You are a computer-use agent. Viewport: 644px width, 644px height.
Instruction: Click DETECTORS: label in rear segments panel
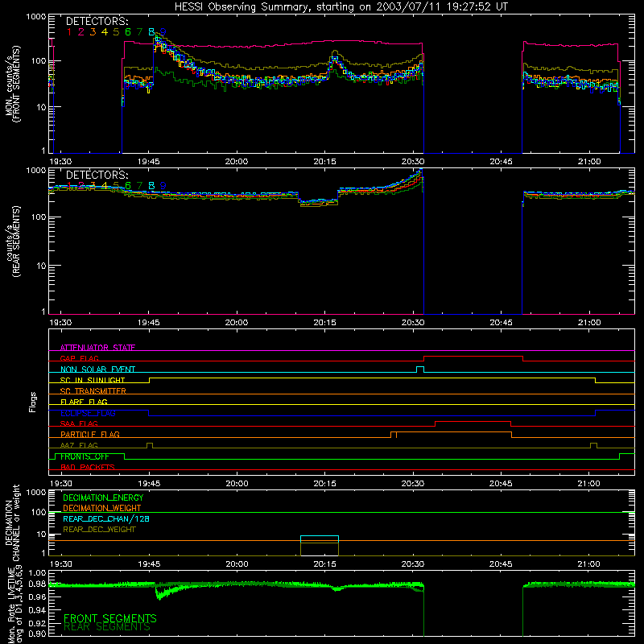[97, 175]
